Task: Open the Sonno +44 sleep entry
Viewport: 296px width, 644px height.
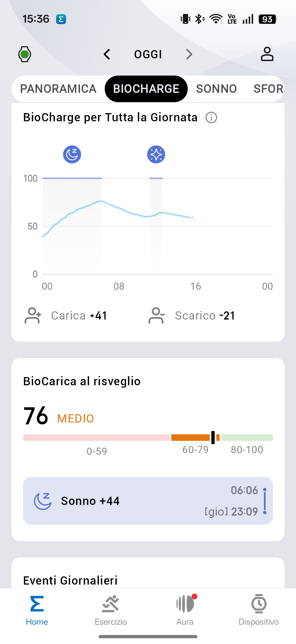Action: (148, 501)
